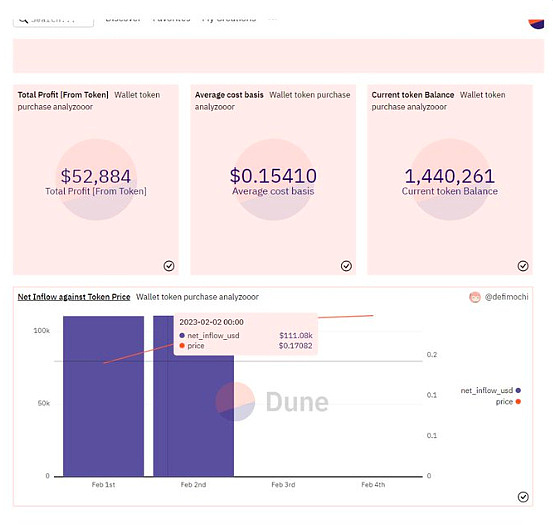The image size is (553, 532).
Task: Toggle the net_inflow_usd series in the legend
Action: (491, 391)
